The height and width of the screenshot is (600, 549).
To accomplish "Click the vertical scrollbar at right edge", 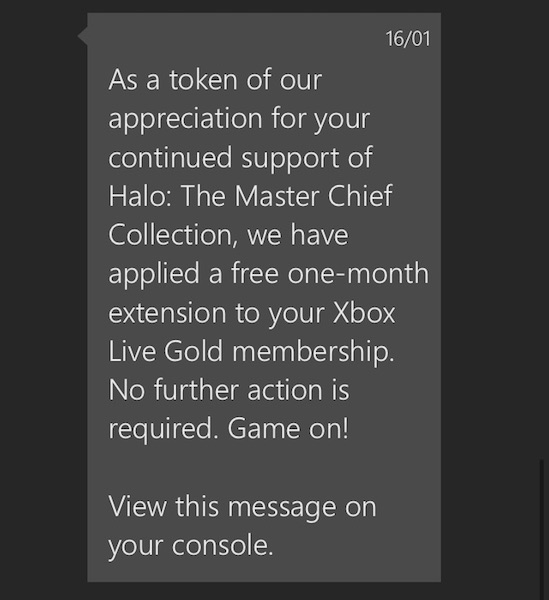I will pyautogui.click(x=541, y=530).
